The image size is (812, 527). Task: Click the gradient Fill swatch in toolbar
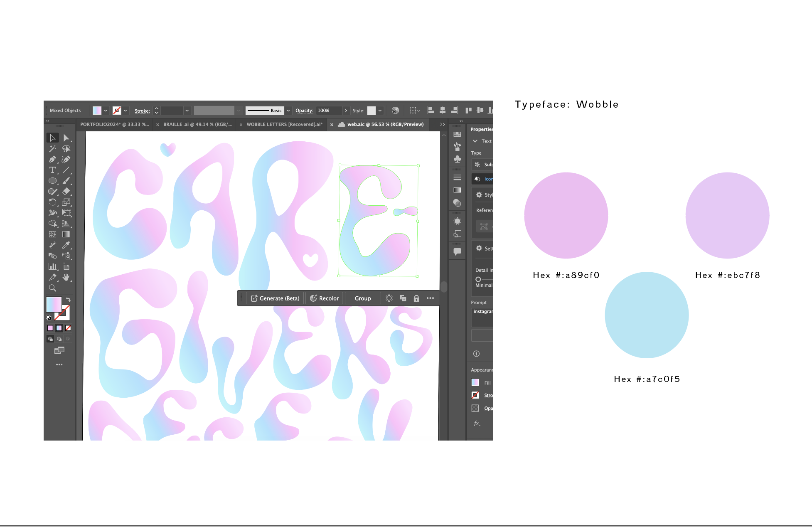click(x=54, y=304)
